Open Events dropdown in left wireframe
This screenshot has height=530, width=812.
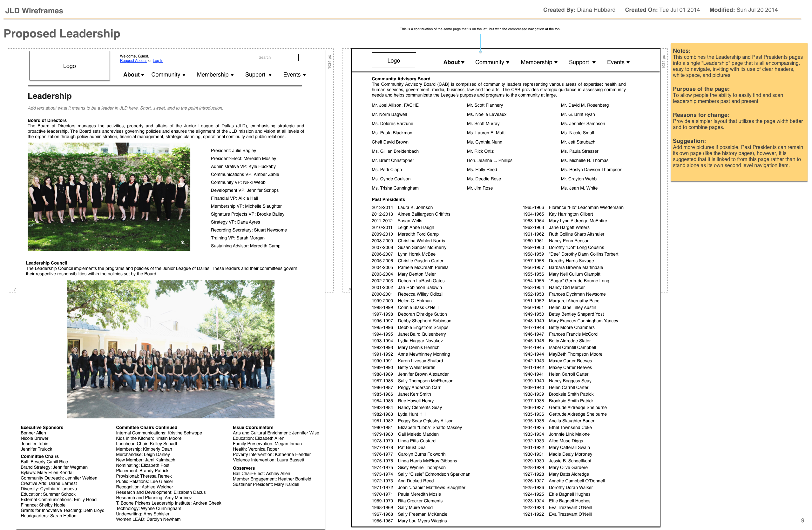[x=294, y=75]
